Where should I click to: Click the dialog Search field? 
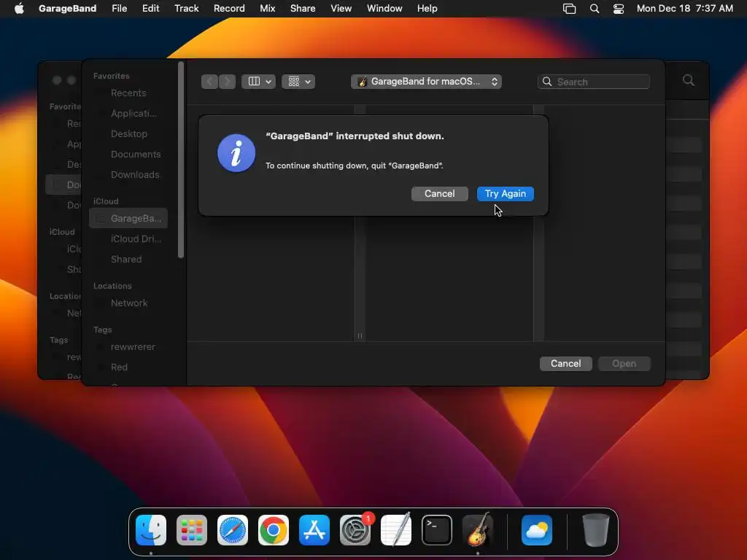594,82
